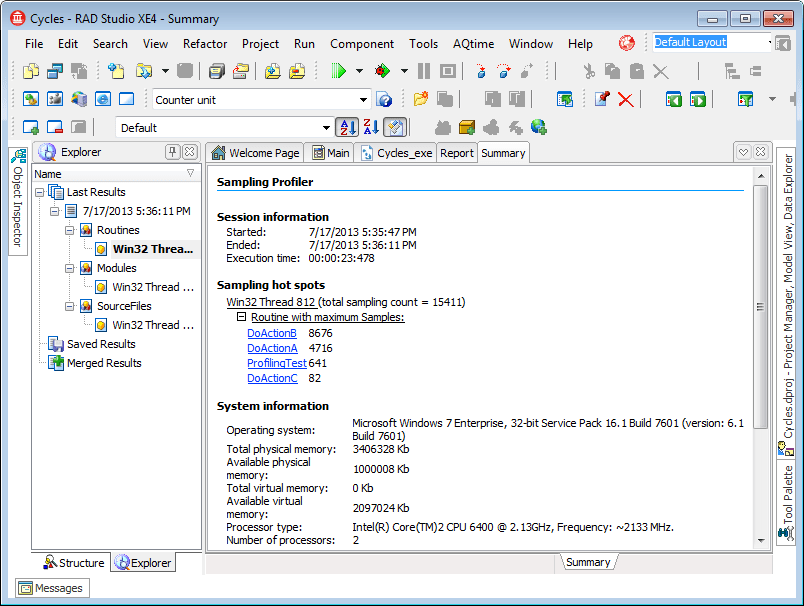Unpin the Explorer panel
The height and width of the screenshot is (606, 804).
(171, 152)
